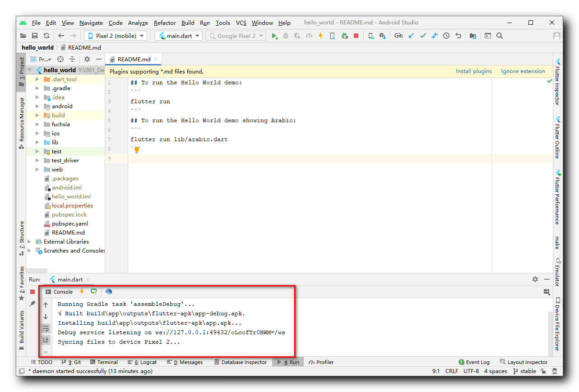
Task: Attach debugger to Android process icon
Action: pyautogui.click(x=344, y=36)
